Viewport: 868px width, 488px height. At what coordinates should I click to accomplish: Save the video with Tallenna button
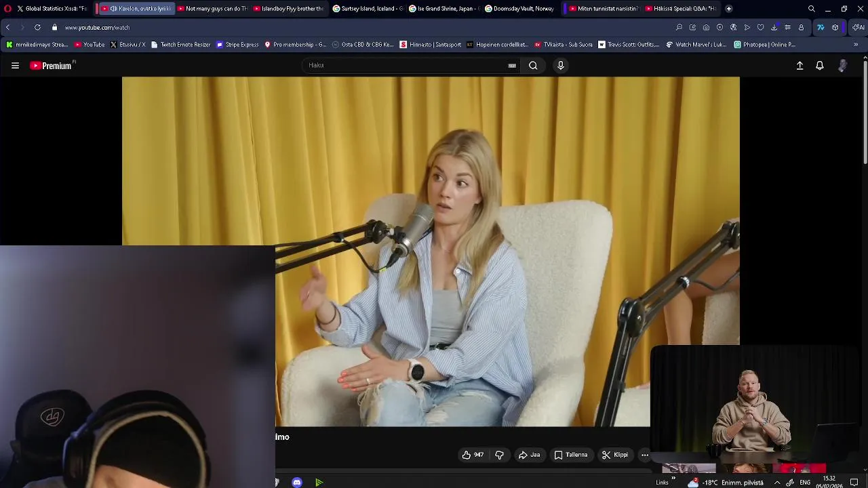click(570, 455)
